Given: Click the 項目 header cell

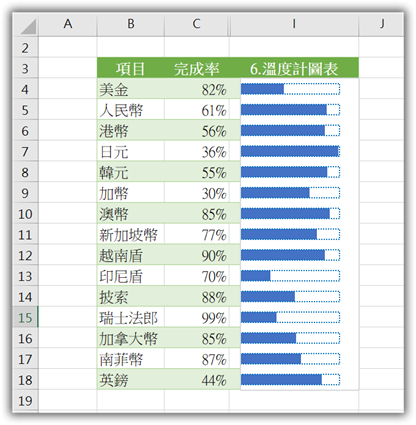Looking at the screenshot, I should click(131, 68).
